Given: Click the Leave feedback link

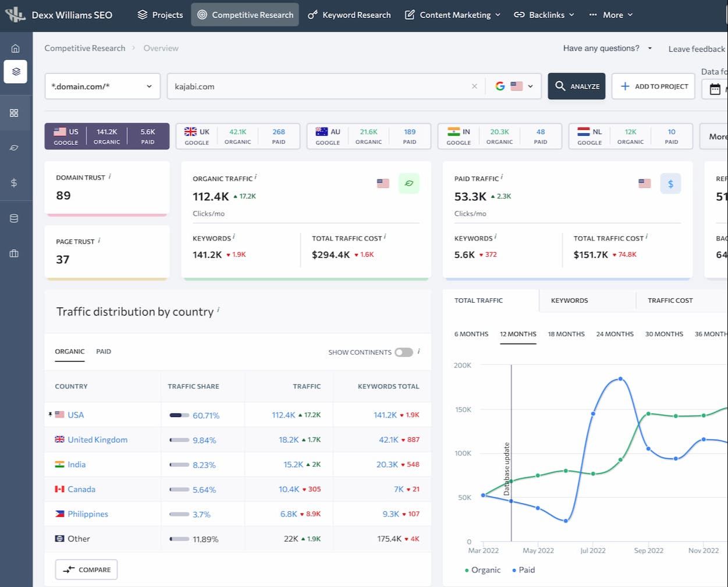Looking at the screenshot, I should point(697,49).
